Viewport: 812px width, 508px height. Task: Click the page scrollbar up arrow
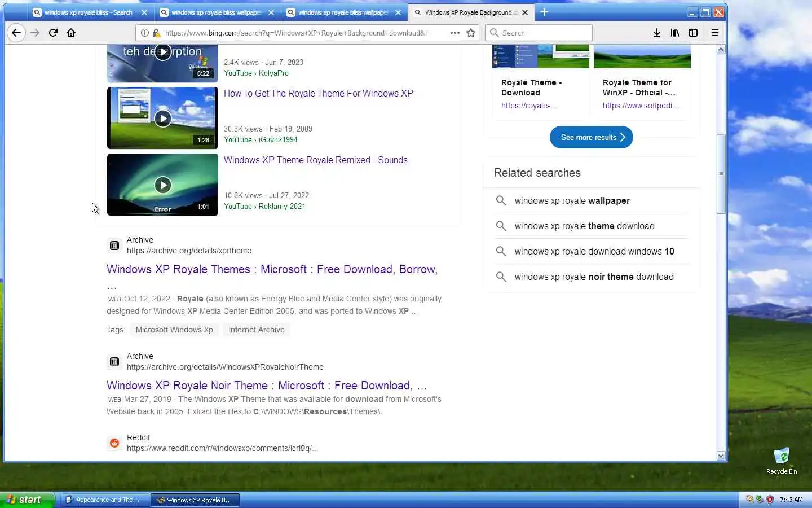[x=721, y=50]
